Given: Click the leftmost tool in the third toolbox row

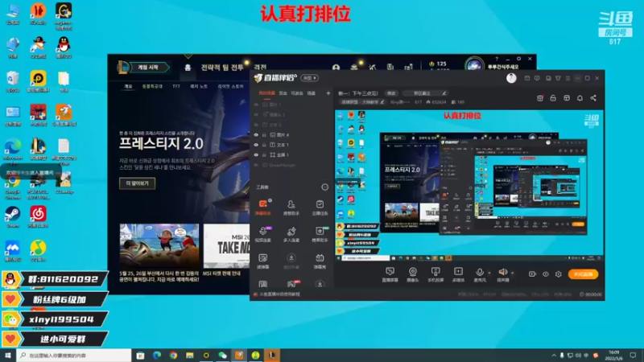Looking at the screenshot, I should pos(263,261).
